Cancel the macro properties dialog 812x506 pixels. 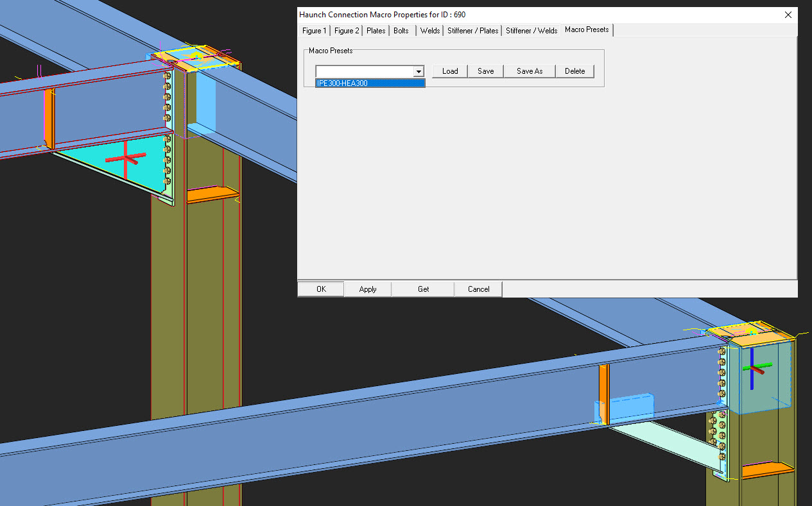point(478,289)
